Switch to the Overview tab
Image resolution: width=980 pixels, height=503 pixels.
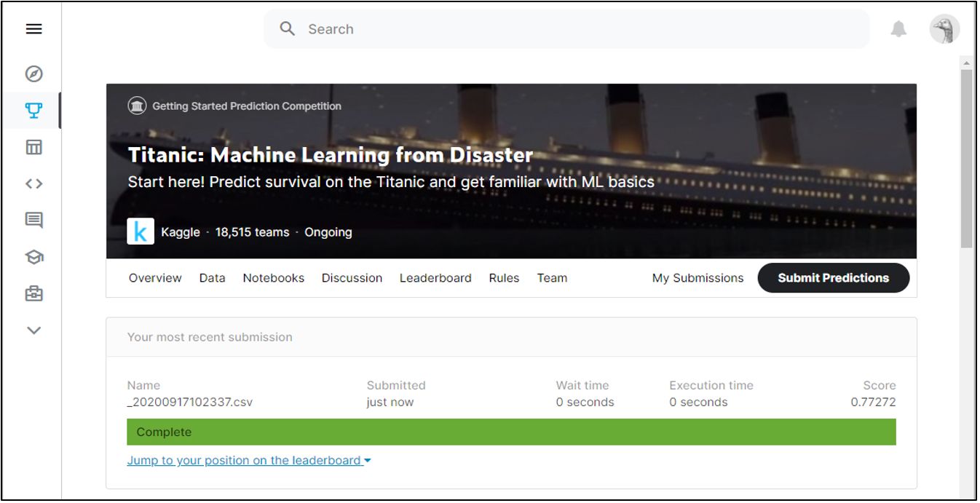click(x=155, y=278)
